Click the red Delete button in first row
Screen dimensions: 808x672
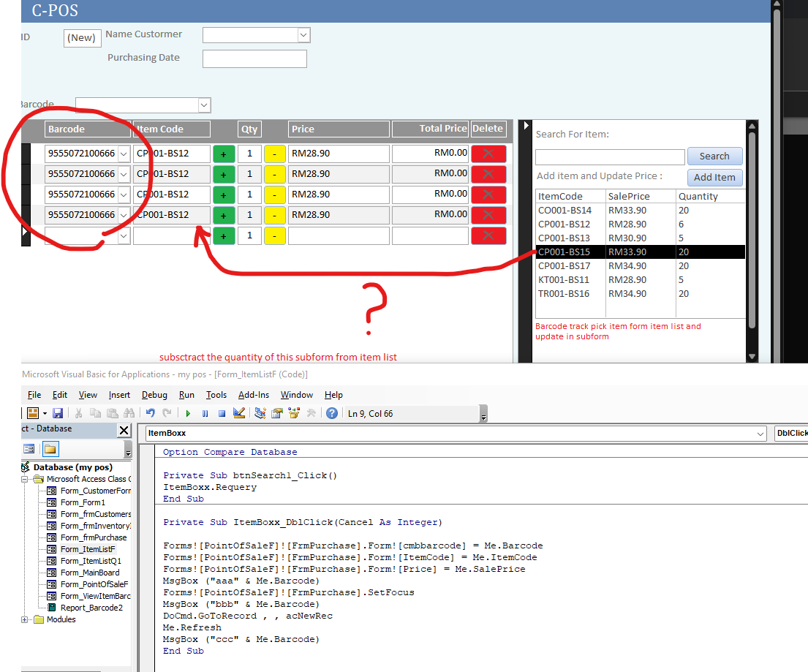click(488, 154)
